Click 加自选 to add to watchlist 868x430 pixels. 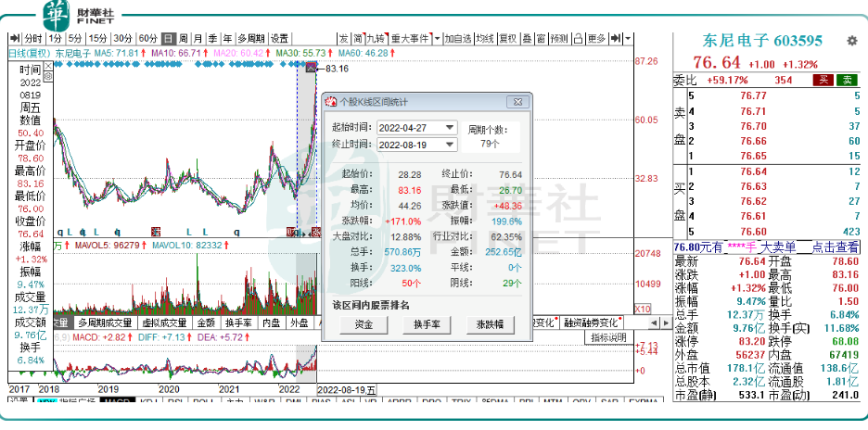458,39
